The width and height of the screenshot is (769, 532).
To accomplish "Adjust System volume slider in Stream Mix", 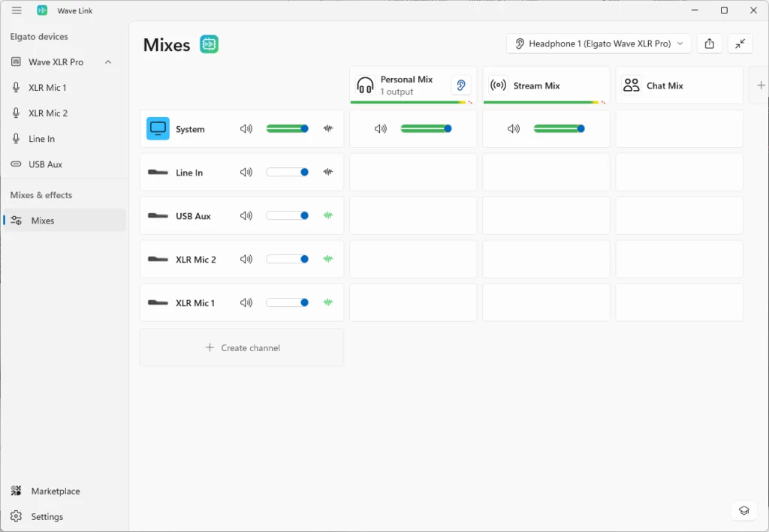I will point(559,129).
